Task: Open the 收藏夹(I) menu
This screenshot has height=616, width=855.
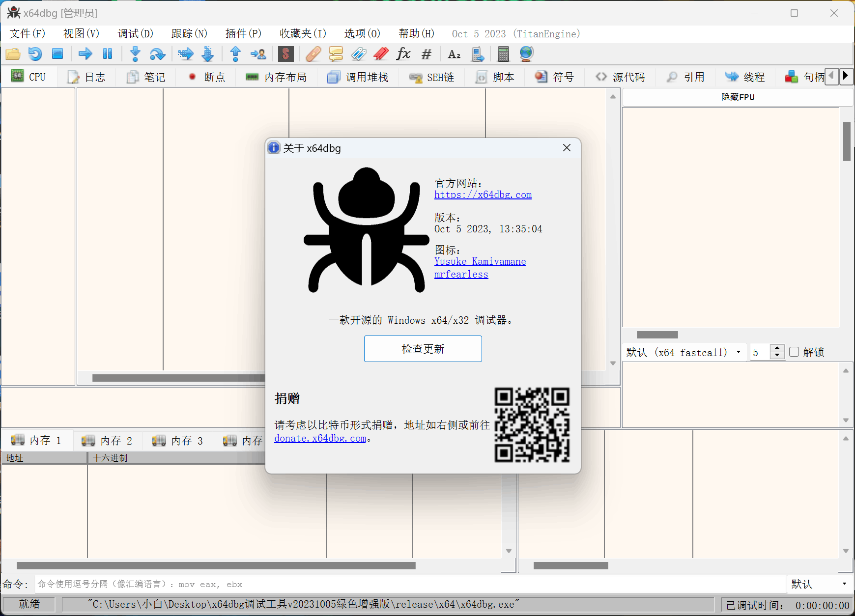Action: point(303,33)
